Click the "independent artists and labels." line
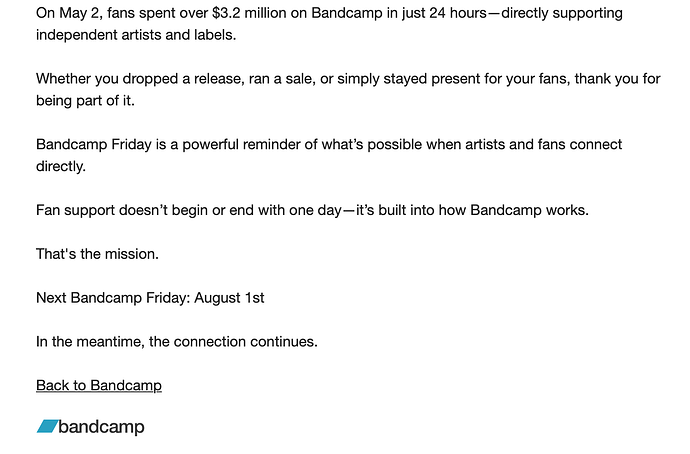Screen dimensions: 690x454 (136, 35)
